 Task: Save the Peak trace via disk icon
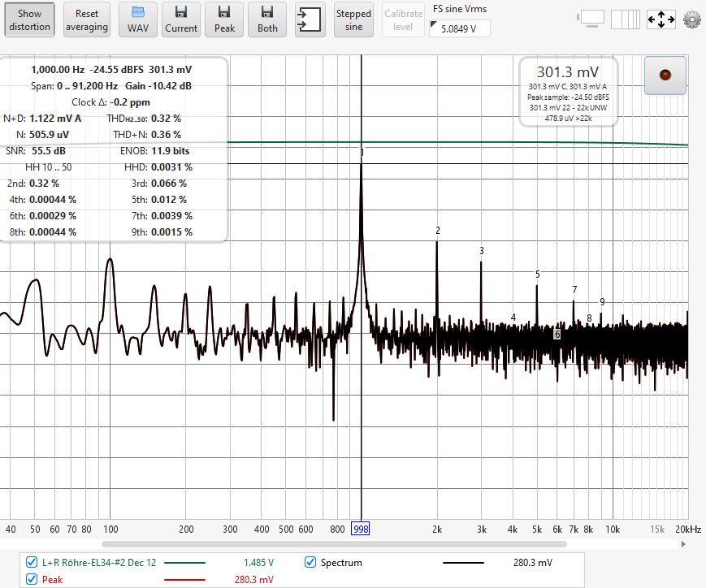click(224, 20)
